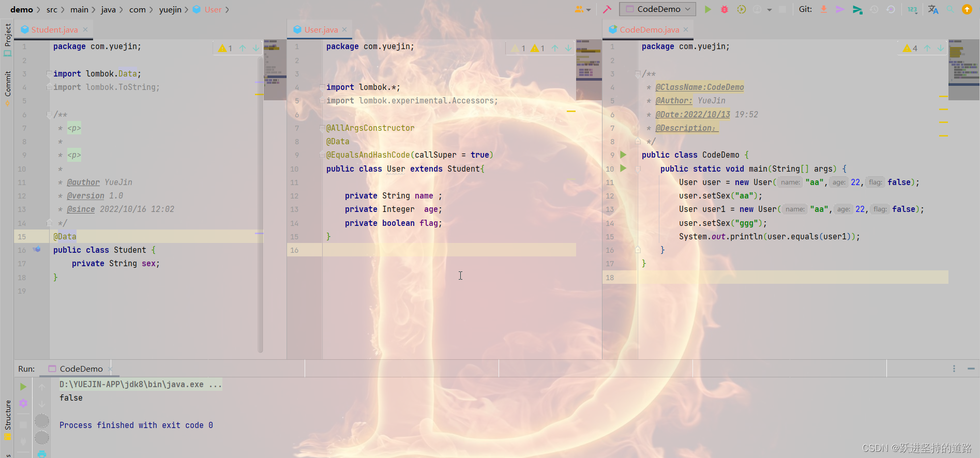Click 'demo' in the breadcrumb path

pyautogui.click(x=22, y=9)
